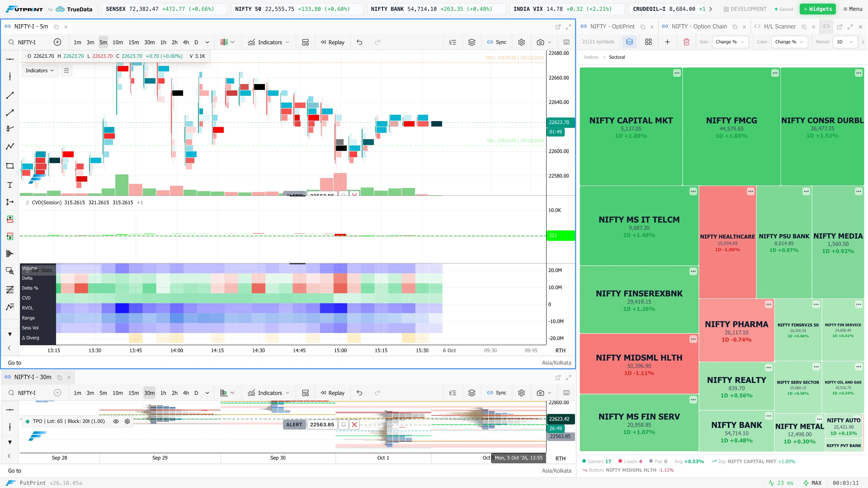Toggle RTH session on the 5m chart
868x488 pixels.
[560, 350]
